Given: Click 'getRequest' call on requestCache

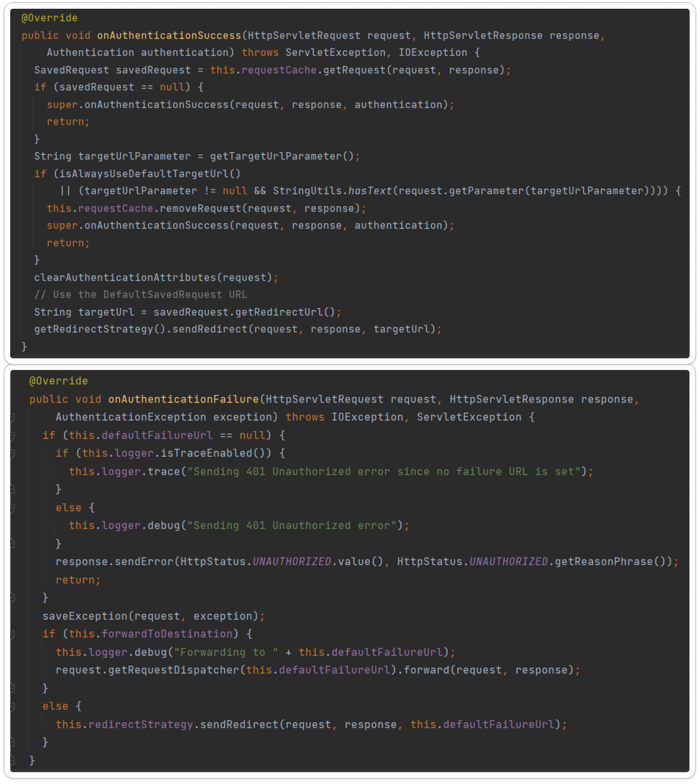Looking at the screenshot, I should click(354, 70).
